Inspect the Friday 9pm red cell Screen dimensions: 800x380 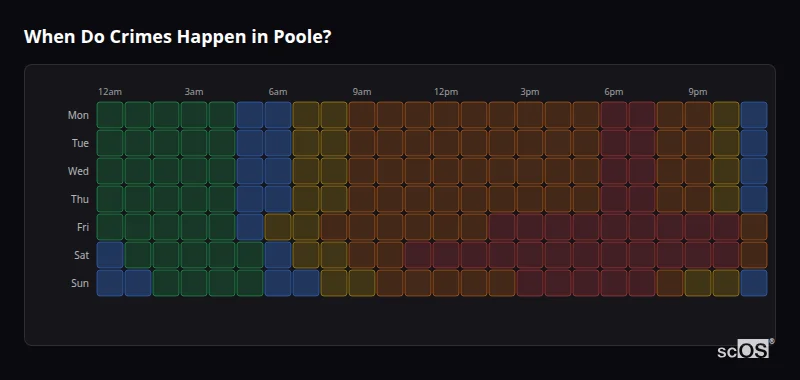point(697,227)
